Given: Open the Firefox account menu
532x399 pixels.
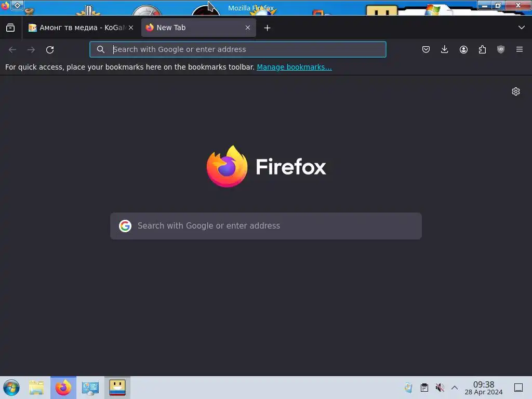Looking at the screenshot, I should pos(463,49).
